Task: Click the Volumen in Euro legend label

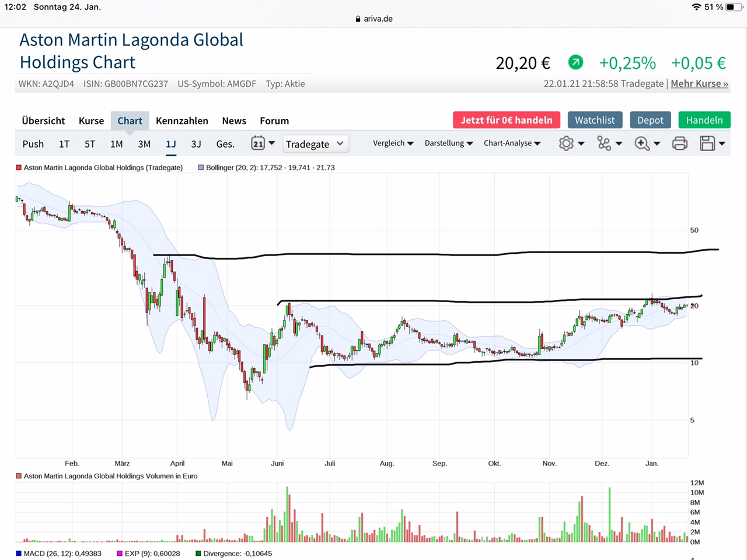Action: (111, 476)
